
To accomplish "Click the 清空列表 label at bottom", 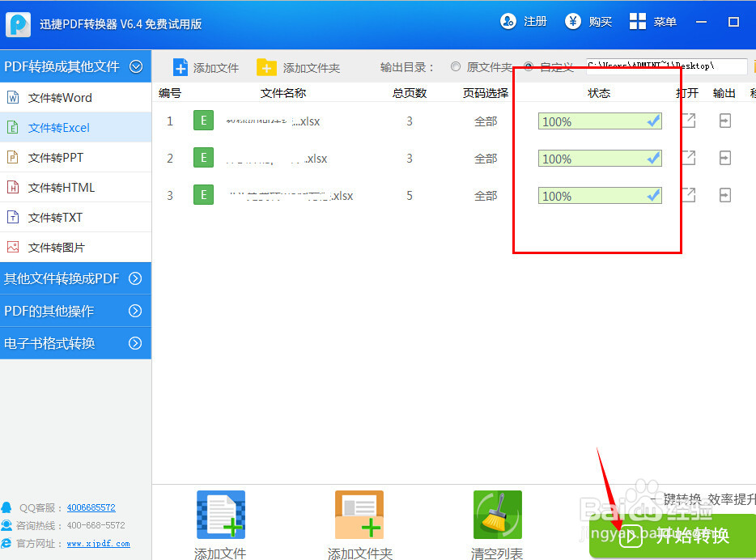I will point(497,554).
